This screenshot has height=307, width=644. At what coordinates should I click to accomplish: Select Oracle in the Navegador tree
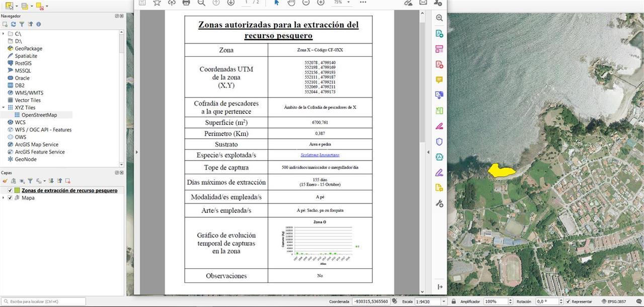pyautogui.click(x=18, y=78)
